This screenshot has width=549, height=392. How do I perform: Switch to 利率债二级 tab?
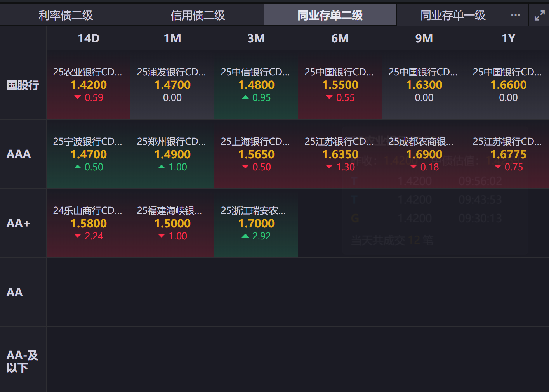[x=66, y=15]
